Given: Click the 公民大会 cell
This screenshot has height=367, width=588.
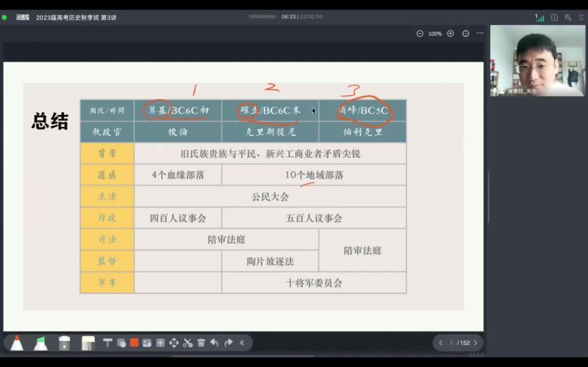Looking at the screenshot, I should point(270,197).
